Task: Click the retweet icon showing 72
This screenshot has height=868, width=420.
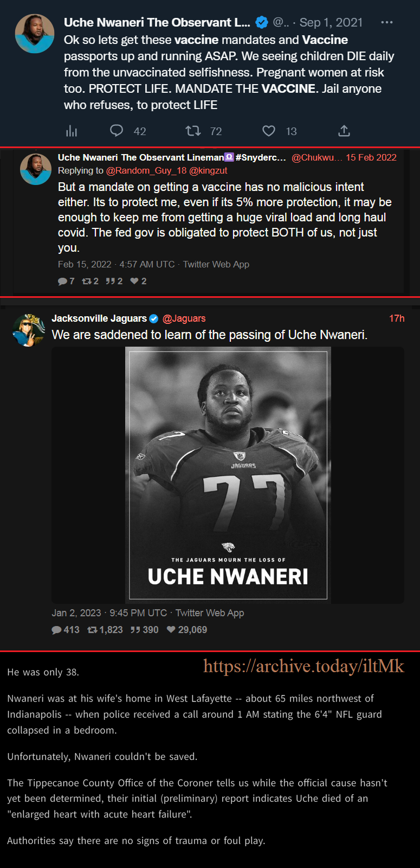Action: pyautogui.click(x=193, y=131)
